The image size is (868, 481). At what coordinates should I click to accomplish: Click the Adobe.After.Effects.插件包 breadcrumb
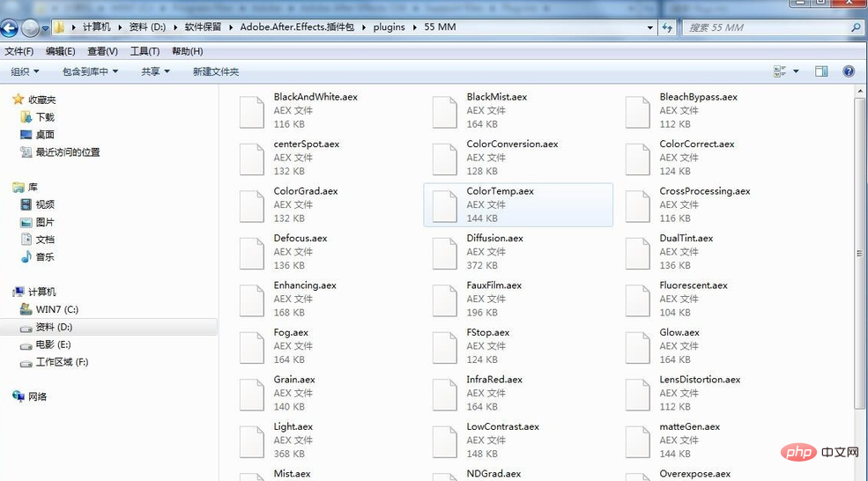(x=297, y=27)
